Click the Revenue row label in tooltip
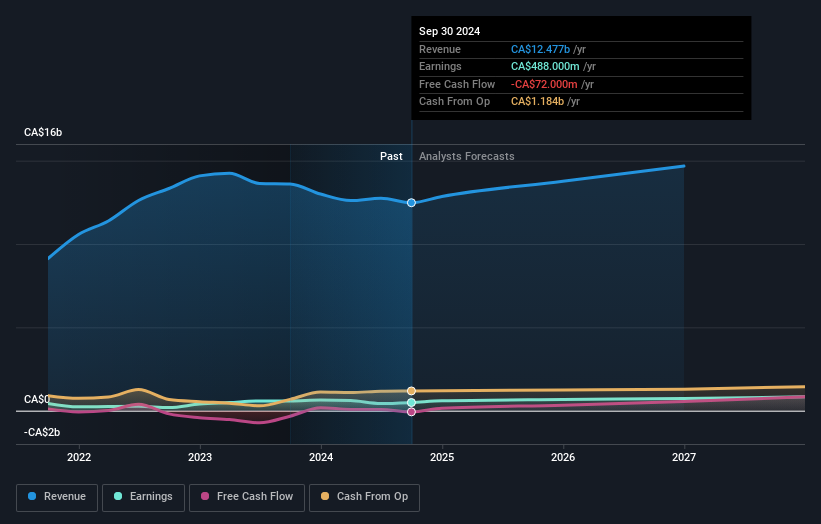The height and width of the screenshot is (524, 821). pos(440,49)
